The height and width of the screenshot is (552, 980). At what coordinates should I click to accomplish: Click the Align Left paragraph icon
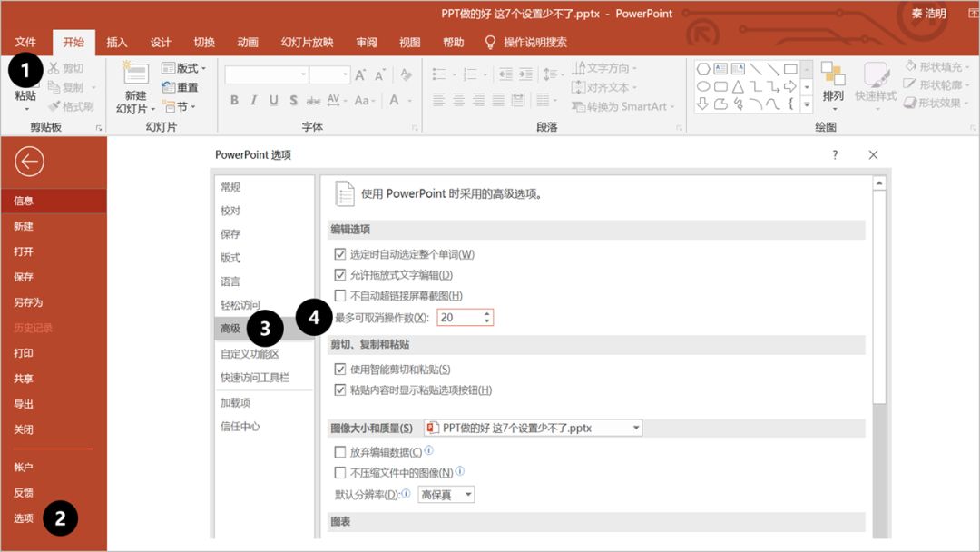[439, 99]
